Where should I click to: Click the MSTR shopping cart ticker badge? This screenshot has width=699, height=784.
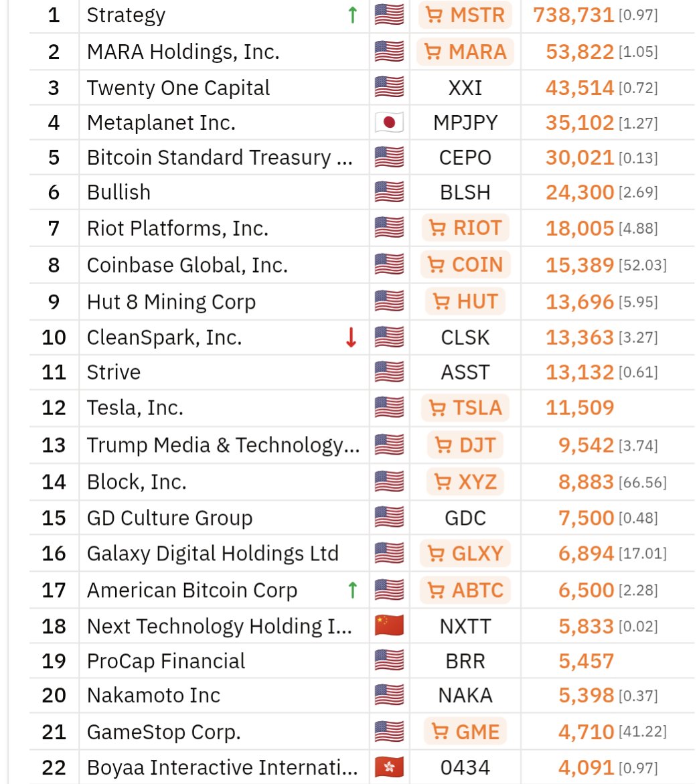pos(465,15)
